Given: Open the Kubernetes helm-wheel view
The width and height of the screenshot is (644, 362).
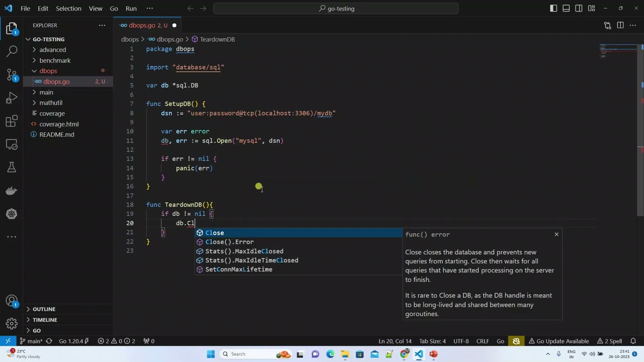Looking at the screenshot, I should (x=12, y=214).
